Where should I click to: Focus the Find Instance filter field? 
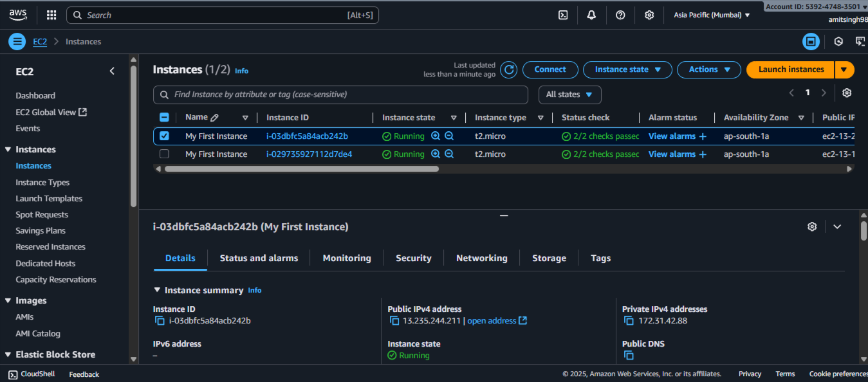[340, 95]
